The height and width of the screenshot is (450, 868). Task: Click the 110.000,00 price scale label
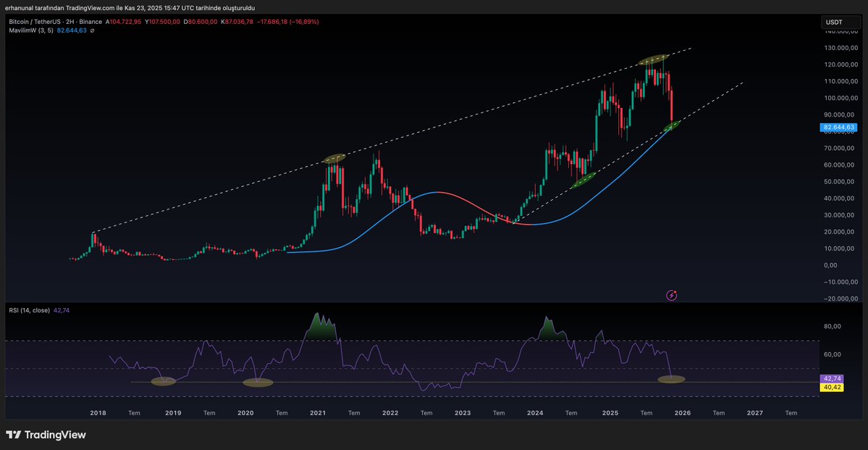[840, 81]
